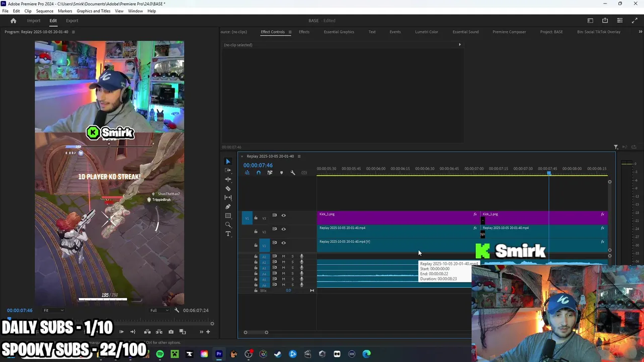644x362 pixels.
Task: Click the Kick_1.png clip on V3
Action: click(x=398, y=217)
